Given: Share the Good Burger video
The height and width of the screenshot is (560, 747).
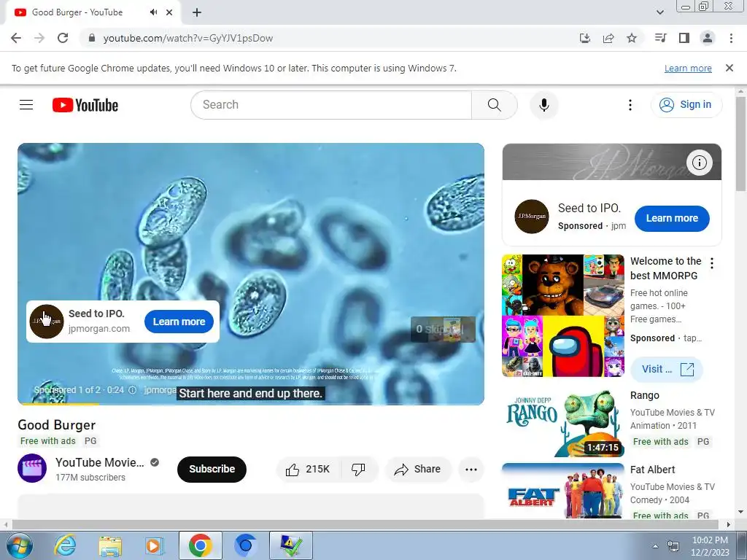Looking at the screenshot, I should pos(417,470).
